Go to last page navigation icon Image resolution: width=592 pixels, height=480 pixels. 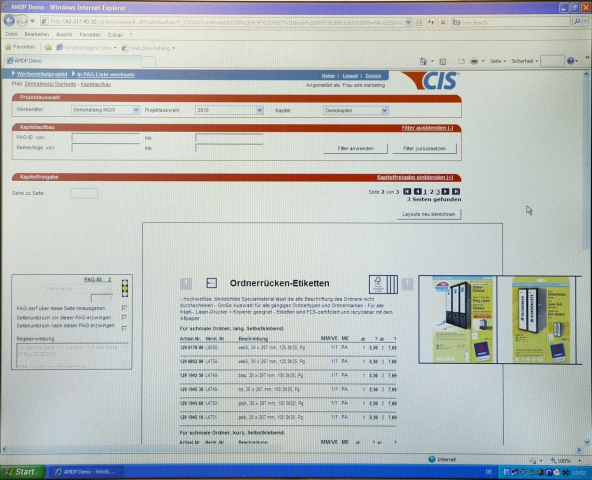456,191
